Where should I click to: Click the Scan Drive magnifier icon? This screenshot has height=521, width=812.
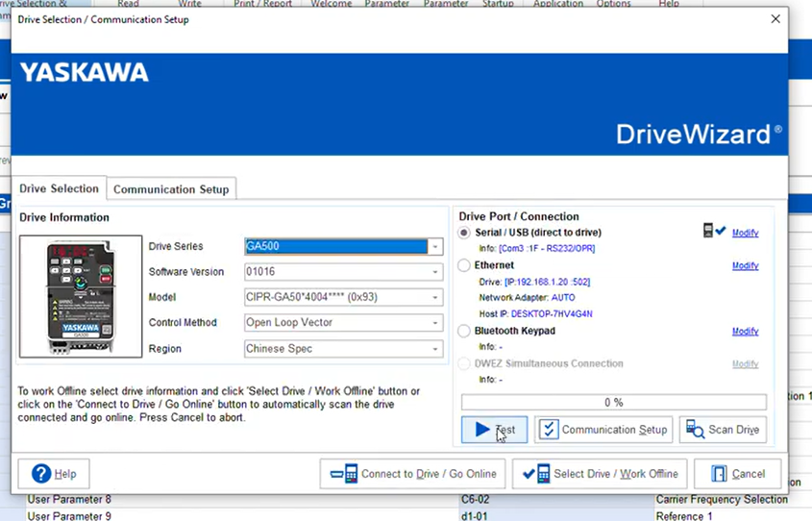(695, 430)
